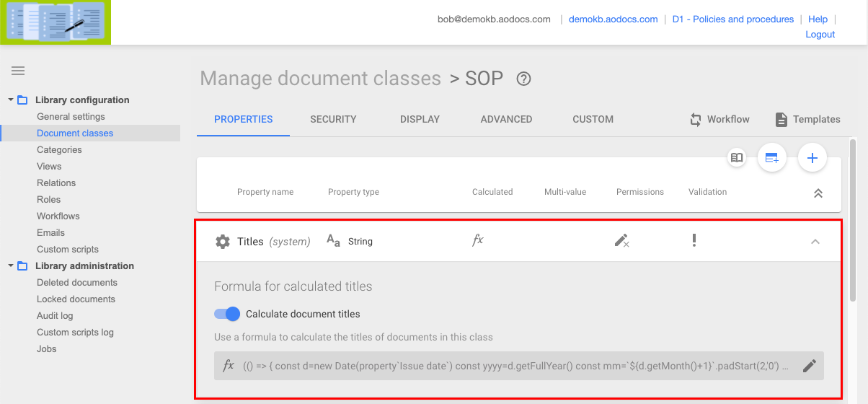
Task: Select Document classes in sidebar
Action: coord(75,133)
